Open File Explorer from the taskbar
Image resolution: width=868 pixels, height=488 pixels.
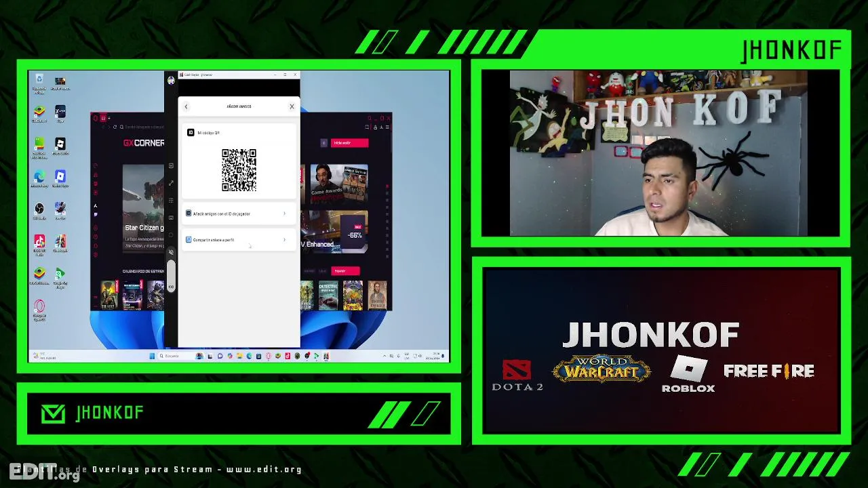click(239, 356)
